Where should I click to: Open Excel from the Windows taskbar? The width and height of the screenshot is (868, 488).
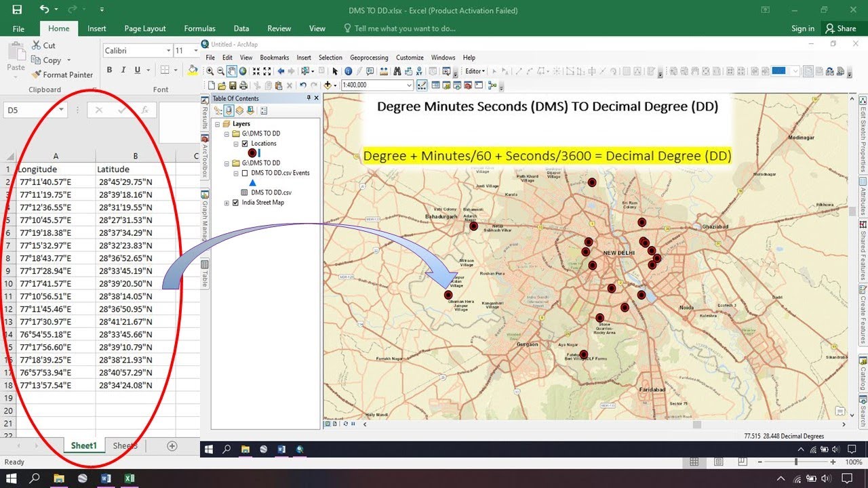point(129,479)
